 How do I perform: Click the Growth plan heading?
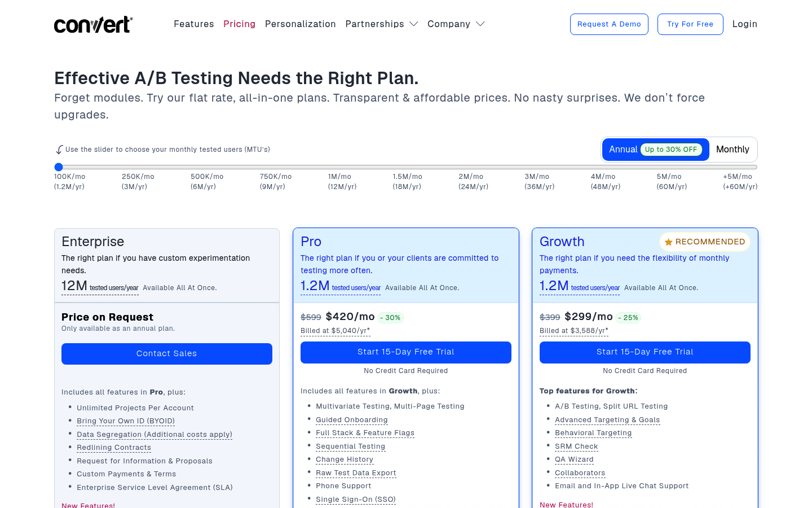point(562,242)
